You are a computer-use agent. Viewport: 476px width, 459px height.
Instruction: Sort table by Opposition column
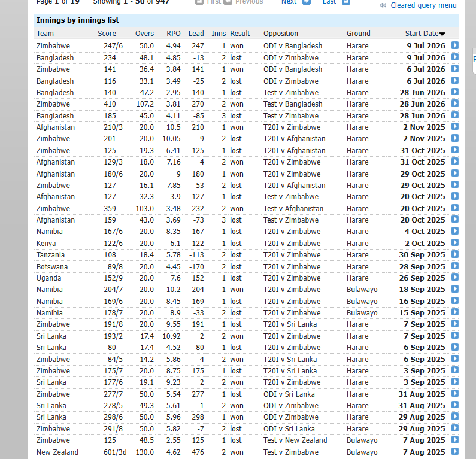[281, 34]
